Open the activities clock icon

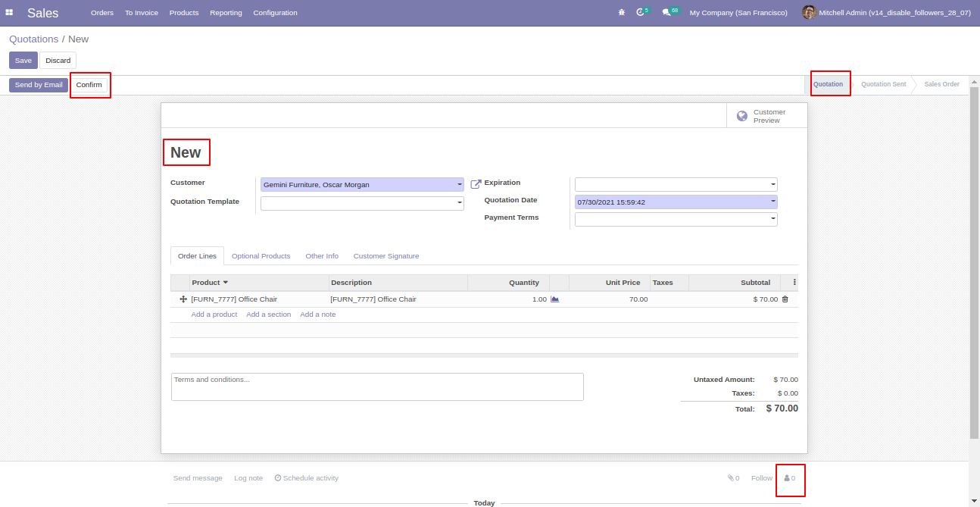[x=641, y=13]
